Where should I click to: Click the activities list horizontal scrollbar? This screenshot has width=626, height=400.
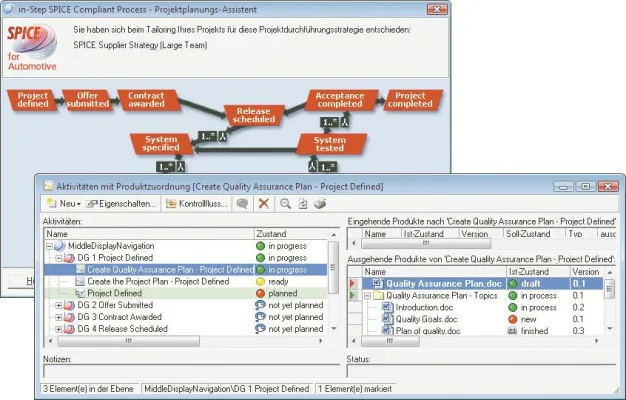pos(185,341)
